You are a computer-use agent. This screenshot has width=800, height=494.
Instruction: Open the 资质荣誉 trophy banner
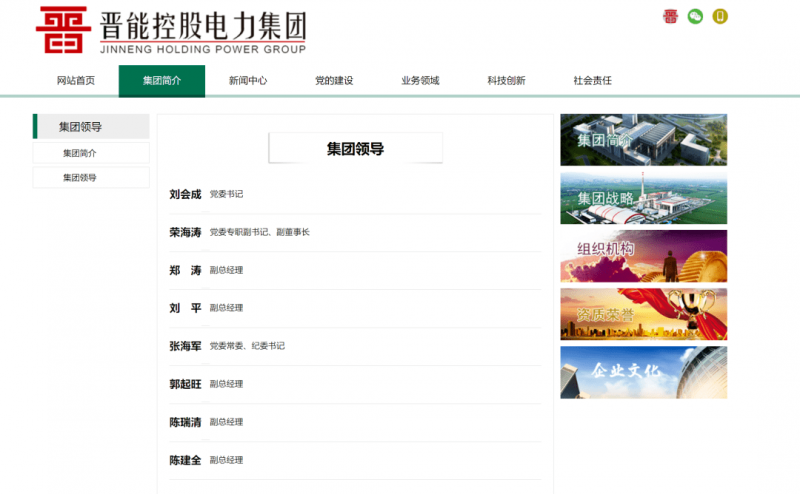pyautogui.click(x=643, y=314)
